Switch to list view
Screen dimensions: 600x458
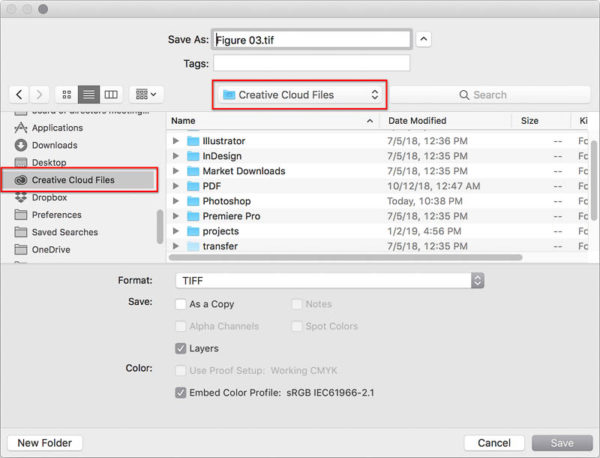coord(89,95)
